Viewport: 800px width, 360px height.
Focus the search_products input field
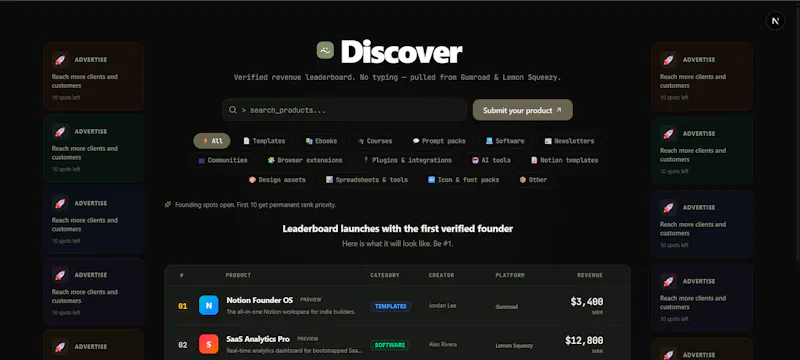coord(344,110)
